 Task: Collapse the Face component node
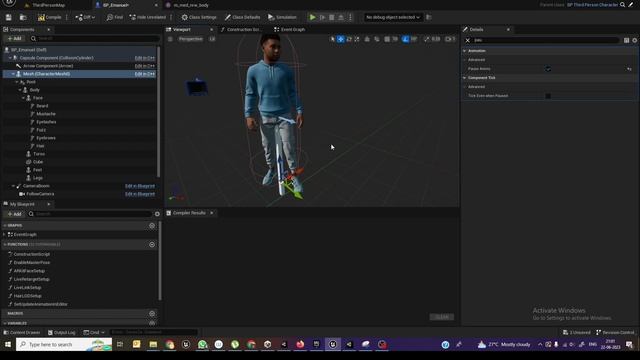(23, 98)
